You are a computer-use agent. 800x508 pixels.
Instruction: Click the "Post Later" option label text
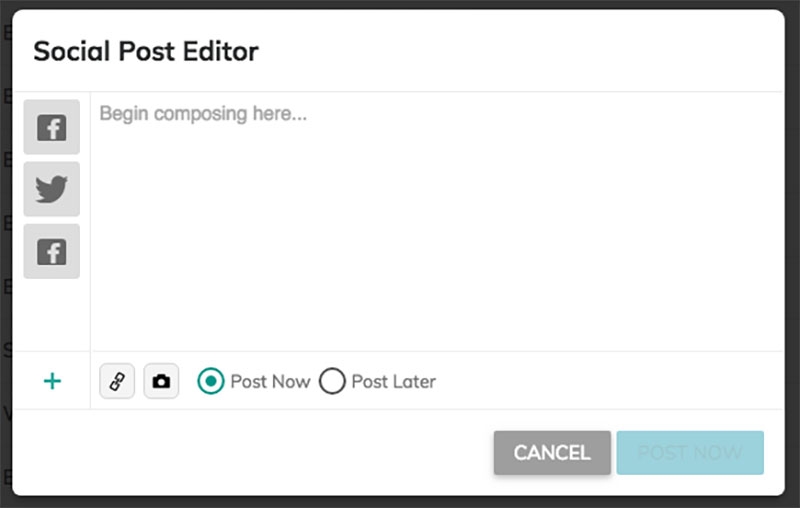[x=393, y=381]
